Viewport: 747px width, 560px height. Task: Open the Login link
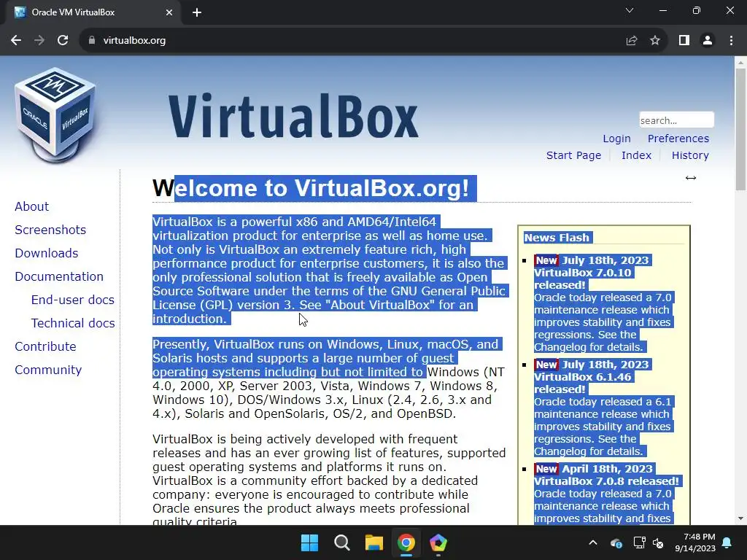(616, 139)
